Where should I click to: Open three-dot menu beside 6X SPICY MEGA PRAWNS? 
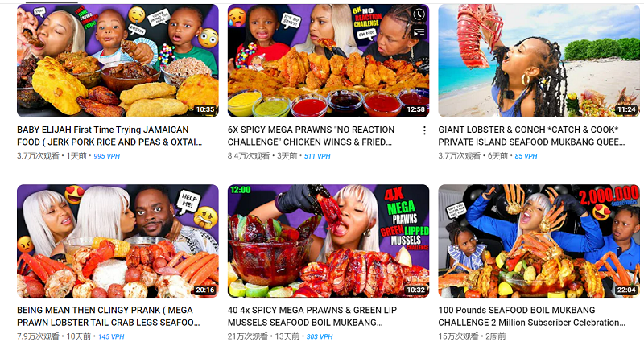[x=424, y=130]
